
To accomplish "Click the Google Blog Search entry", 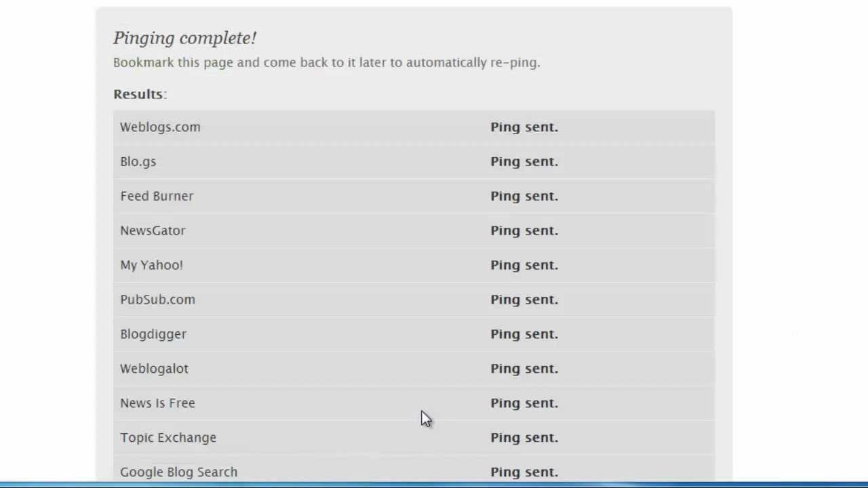I will tap(178, 472).
